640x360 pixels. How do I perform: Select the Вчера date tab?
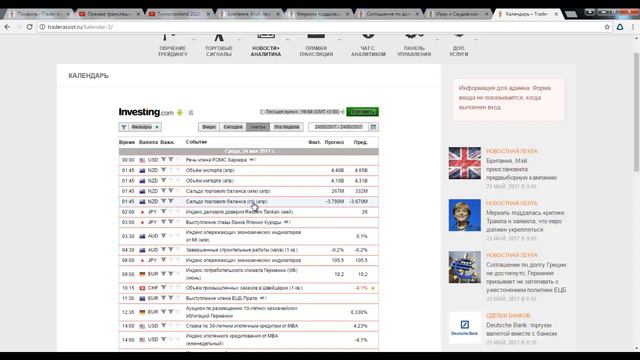click(209, 127)
